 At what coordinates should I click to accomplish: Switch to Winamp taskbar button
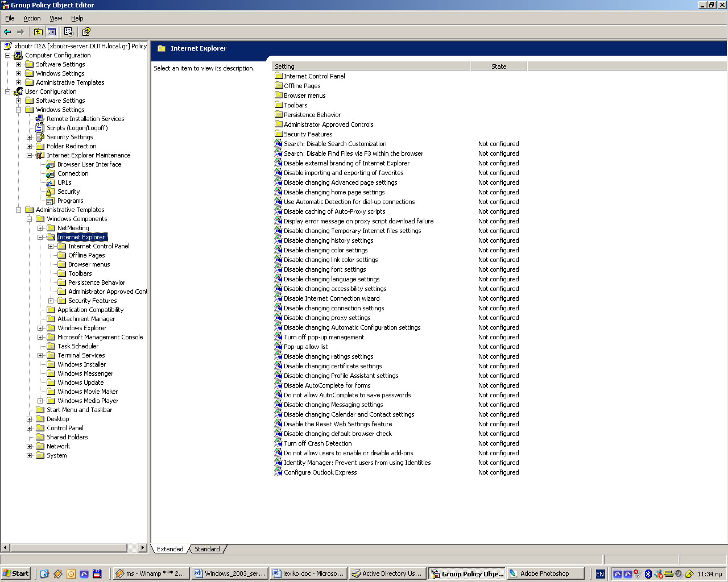pos(151,573)
